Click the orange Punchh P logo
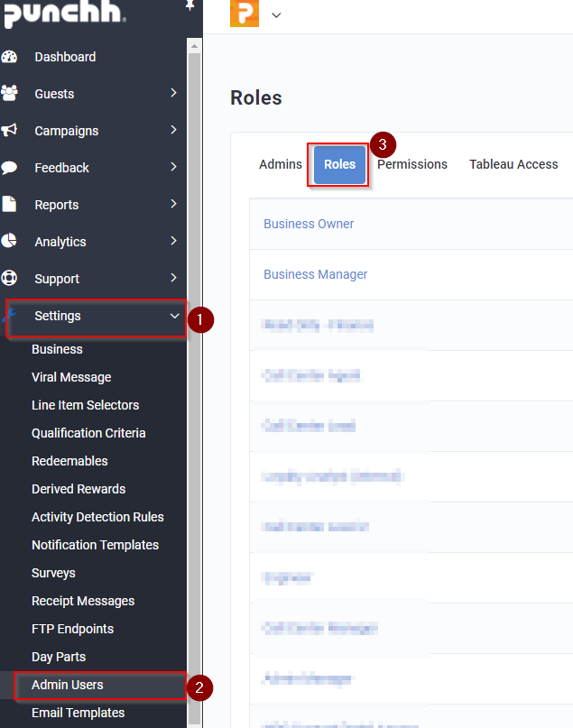 pyautogui.click(x=244, y=14)
